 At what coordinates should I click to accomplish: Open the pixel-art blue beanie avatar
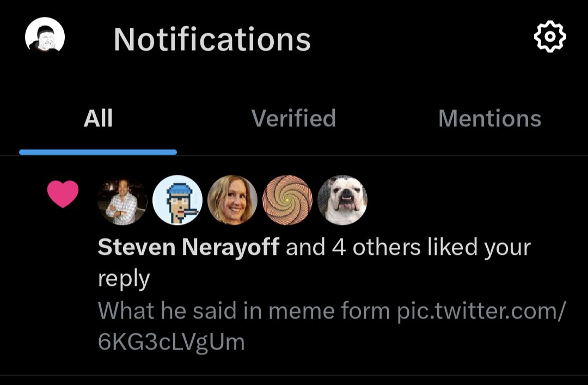click(177, 200)
